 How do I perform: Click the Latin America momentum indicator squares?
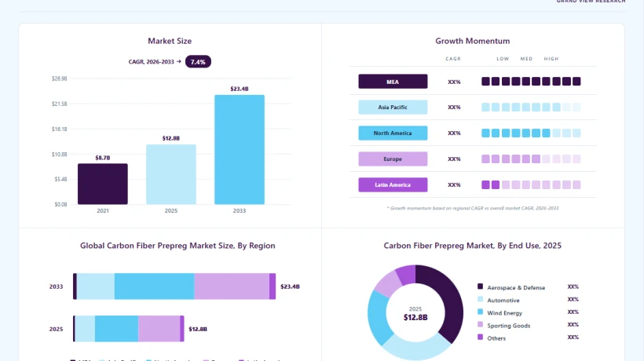[531, 184]
